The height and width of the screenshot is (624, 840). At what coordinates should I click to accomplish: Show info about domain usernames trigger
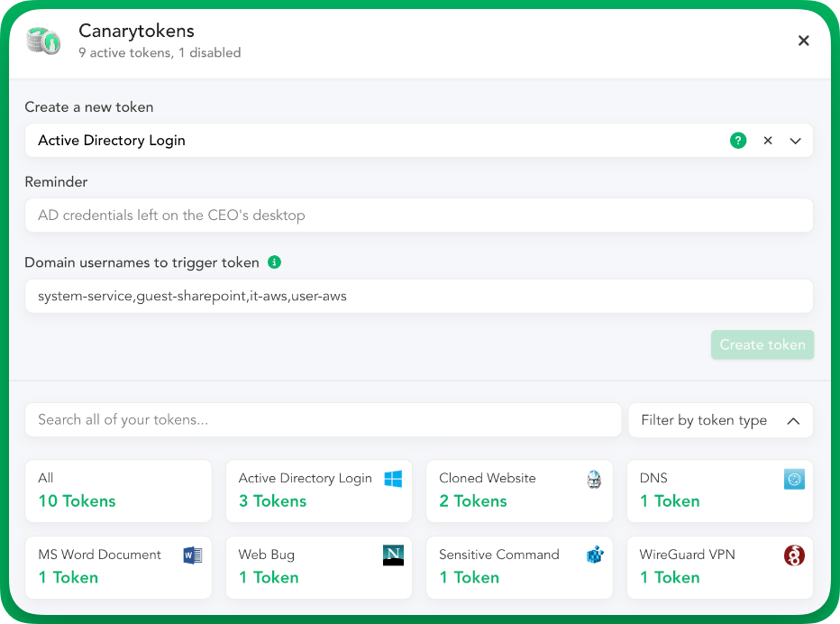point(274,262)
